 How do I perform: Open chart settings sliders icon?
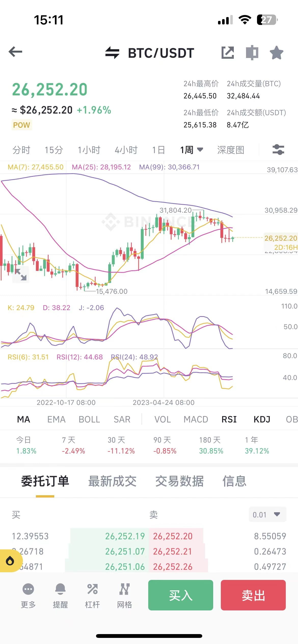(278, 150)
